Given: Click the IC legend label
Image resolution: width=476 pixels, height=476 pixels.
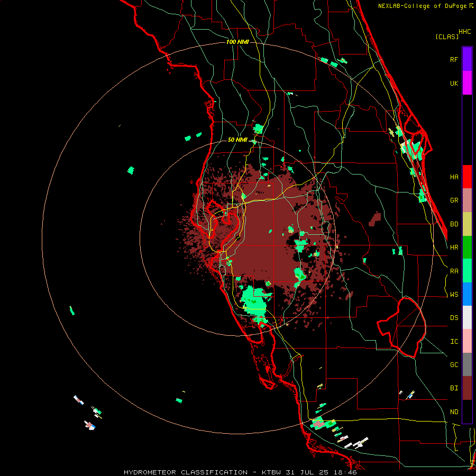Looking at the screenshot, I should click(x=454, y=342).
